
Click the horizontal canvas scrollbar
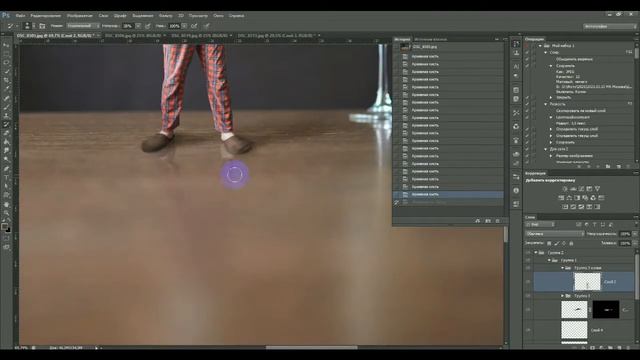(x=311, y=348)
